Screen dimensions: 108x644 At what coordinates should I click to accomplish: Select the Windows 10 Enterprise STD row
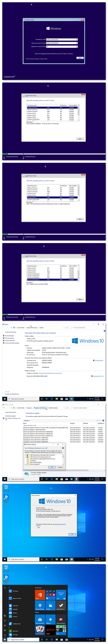point(52,278)
